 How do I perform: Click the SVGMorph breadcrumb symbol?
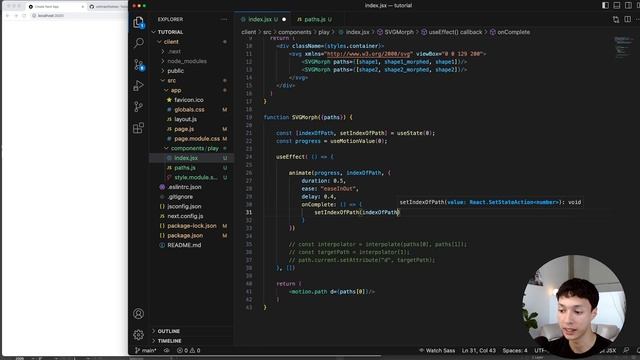click(395, 32)
